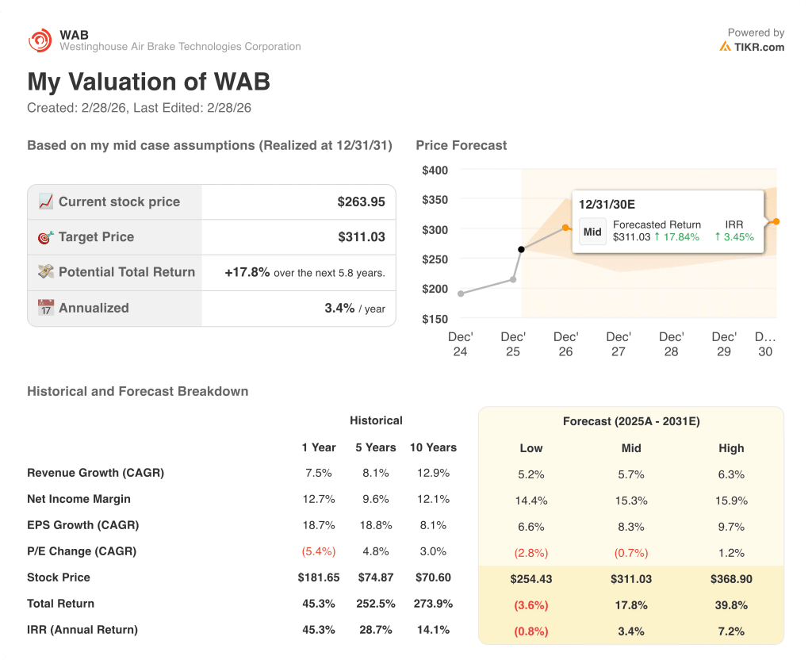The image size is (812, 660).
Task: Click the calendar icon beside Annualized
Action: click(46, 308)
